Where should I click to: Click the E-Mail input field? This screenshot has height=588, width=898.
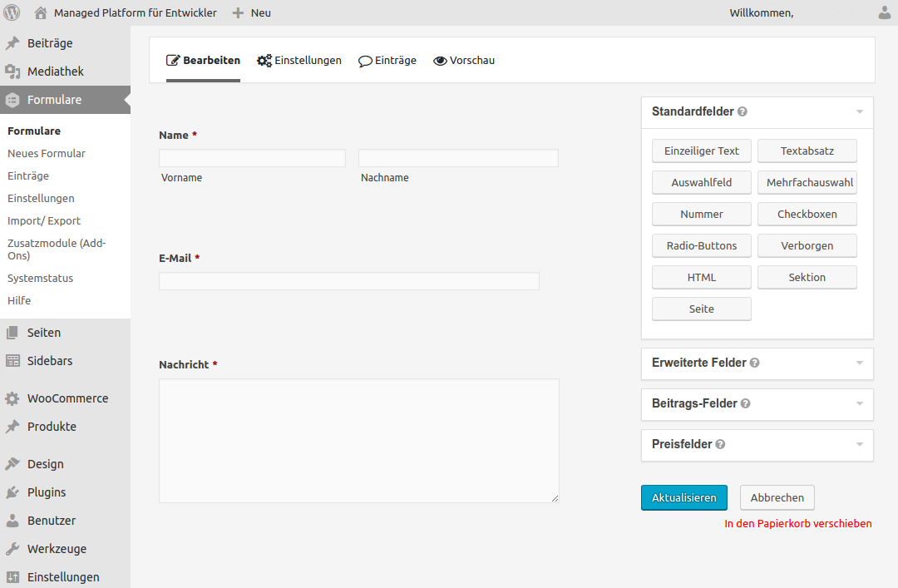click(x=348, y=281)
